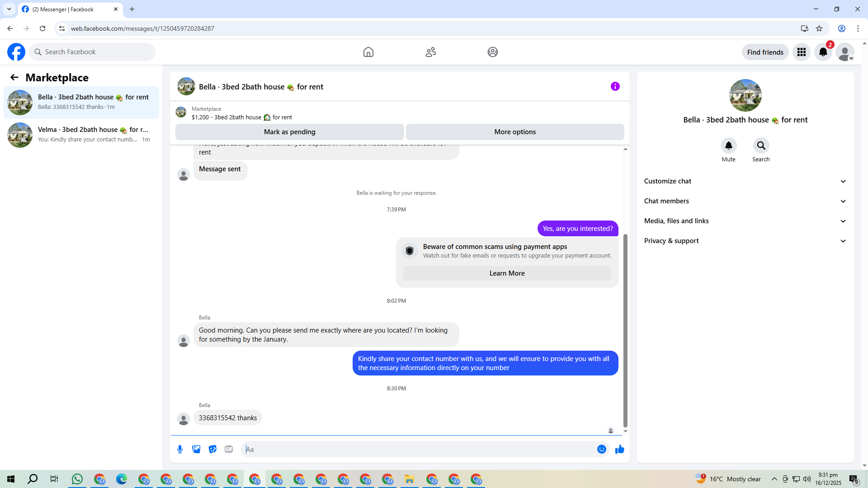Open the emoji picker
The width and height of the screenshot is (868, 488).
pos(602,449)
